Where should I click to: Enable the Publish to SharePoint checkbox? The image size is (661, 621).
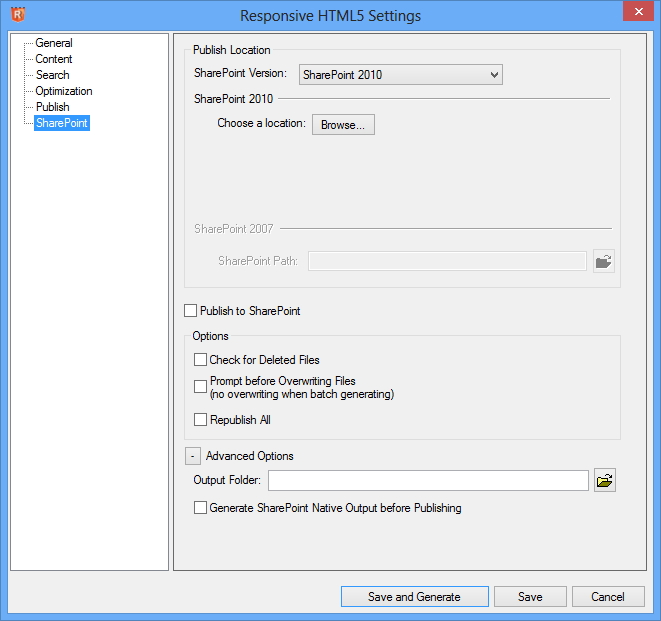(191, 311)
